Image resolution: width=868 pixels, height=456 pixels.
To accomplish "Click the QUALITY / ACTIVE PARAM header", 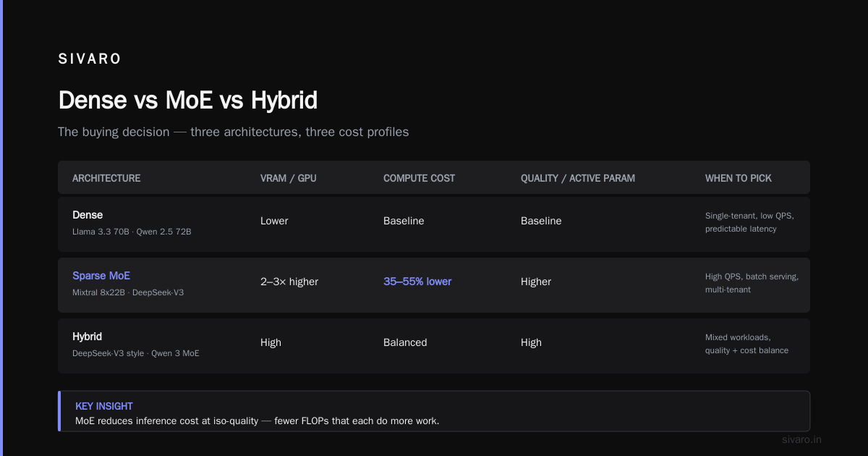I will 578,178.
